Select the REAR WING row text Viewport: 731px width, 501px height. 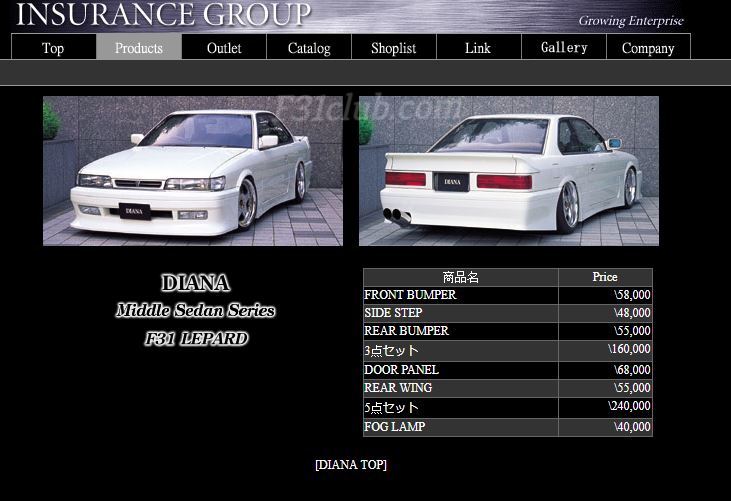click(x=398, y=388)
